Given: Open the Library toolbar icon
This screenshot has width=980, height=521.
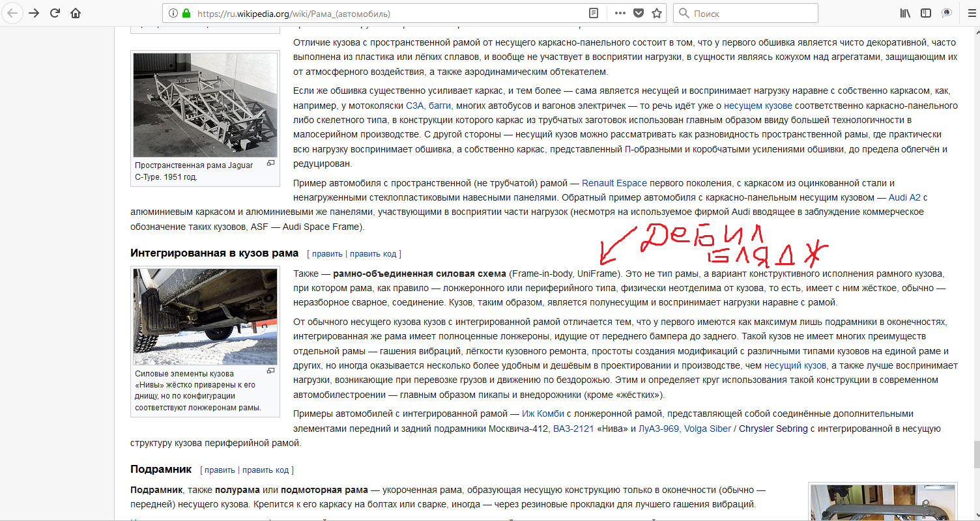Looking at the screenshot, I should (x=905, y=13).
